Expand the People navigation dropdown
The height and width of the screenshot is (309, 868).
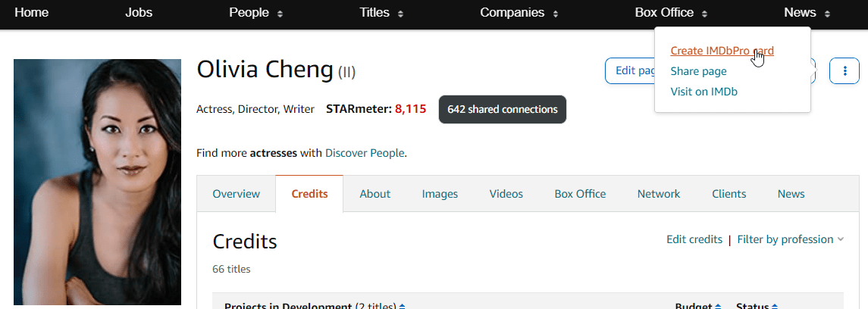(x=280, y=13)
